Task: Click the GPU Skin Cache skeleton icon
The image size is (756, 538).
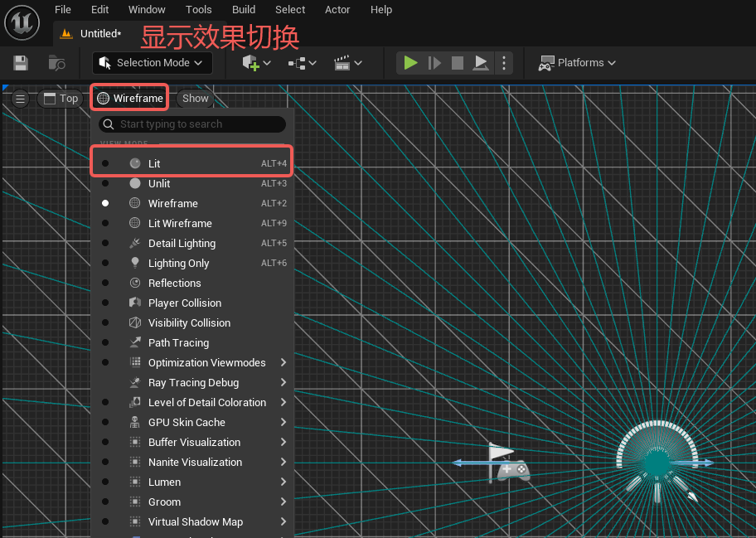Action: coord(135,422)
